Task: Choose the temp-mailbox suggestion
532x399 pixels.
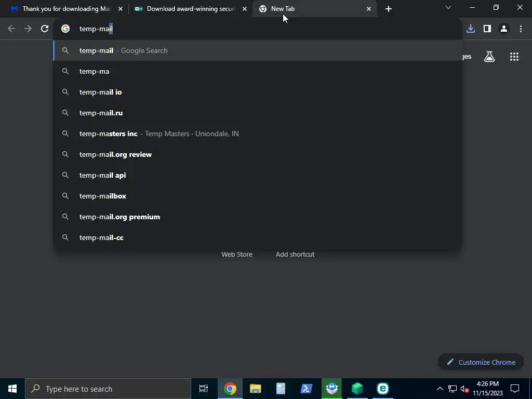Action: point(258,196)
